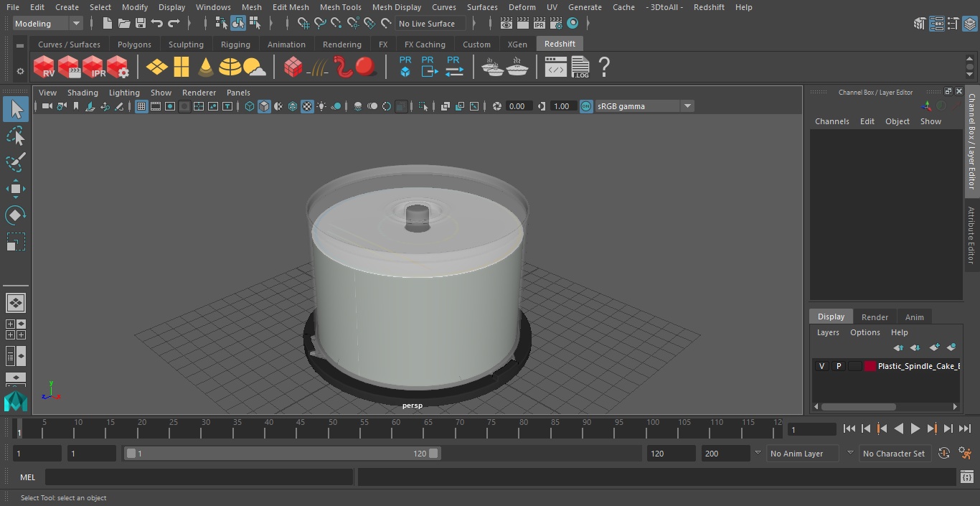Toggle layer visibility V box
Image resolution: width=980 pixels, height=506 pixels.
pos(821,366)
